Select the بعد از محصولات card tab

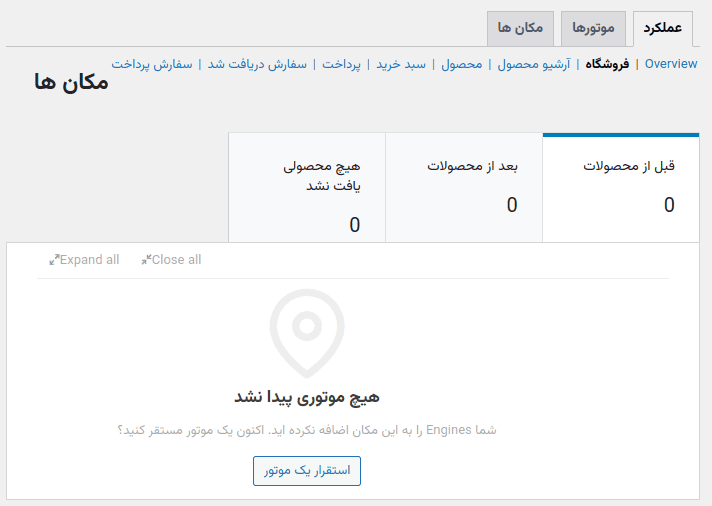[464, 188]
